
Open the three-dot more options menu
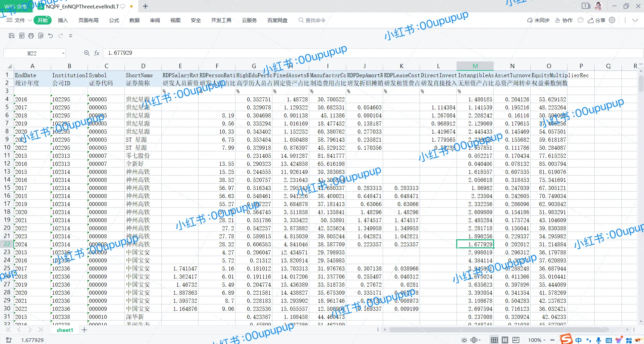(625, 20)
